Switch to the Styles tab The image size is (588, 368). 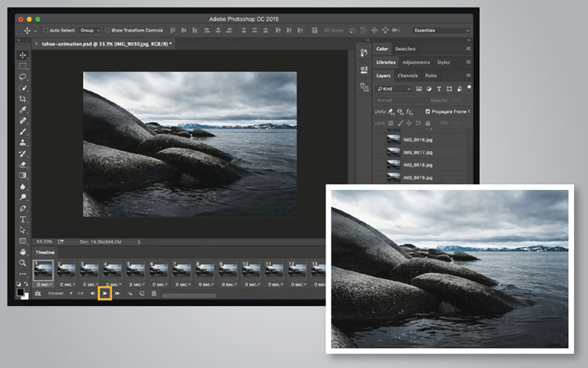[443, 63]
